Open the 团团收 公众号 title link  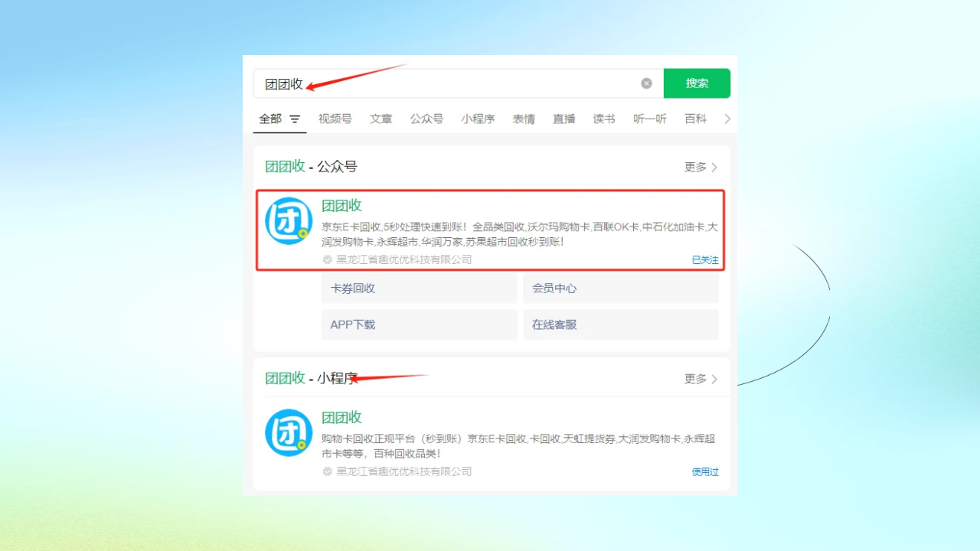tap(341, 205)
